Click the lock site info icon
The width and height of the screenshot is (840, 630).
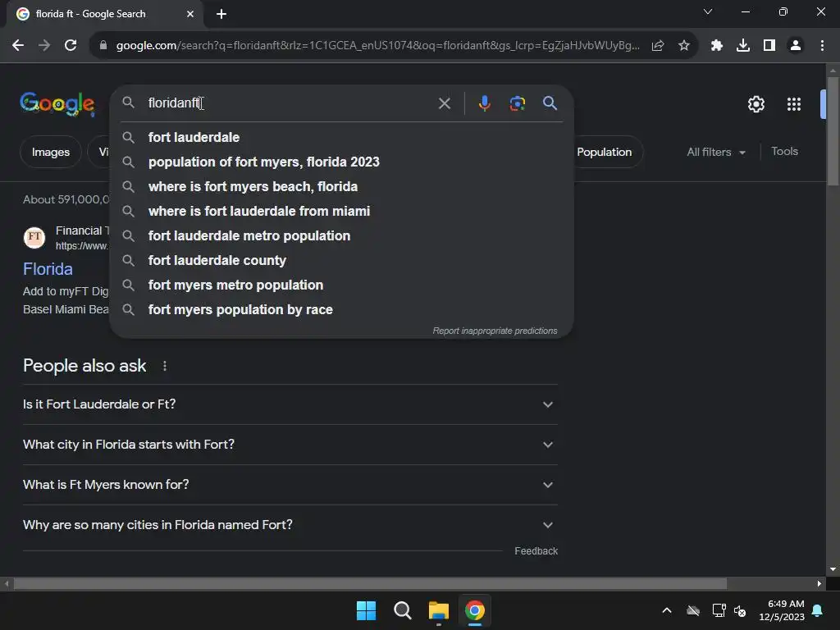point(103,46)
